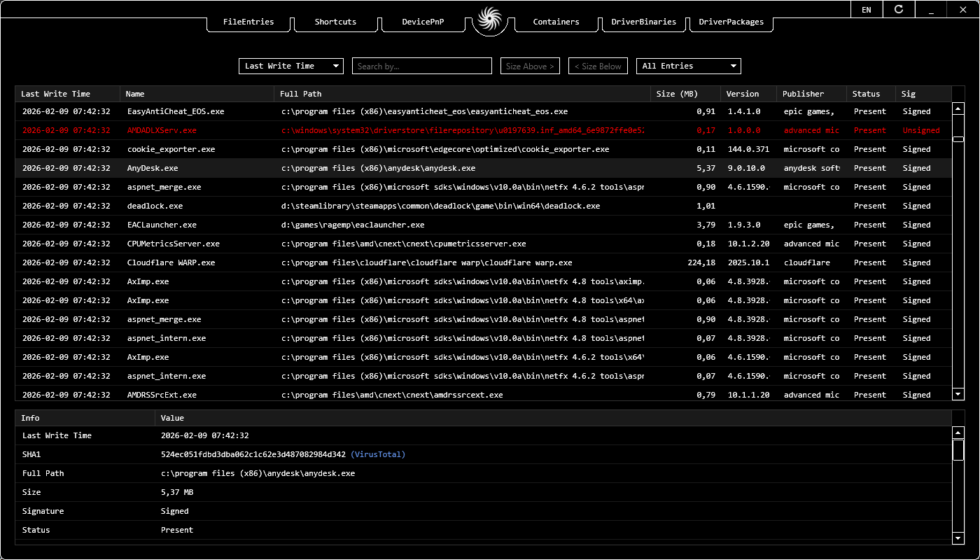Switch to the Shortcuts tab

(x=335, y=22)
